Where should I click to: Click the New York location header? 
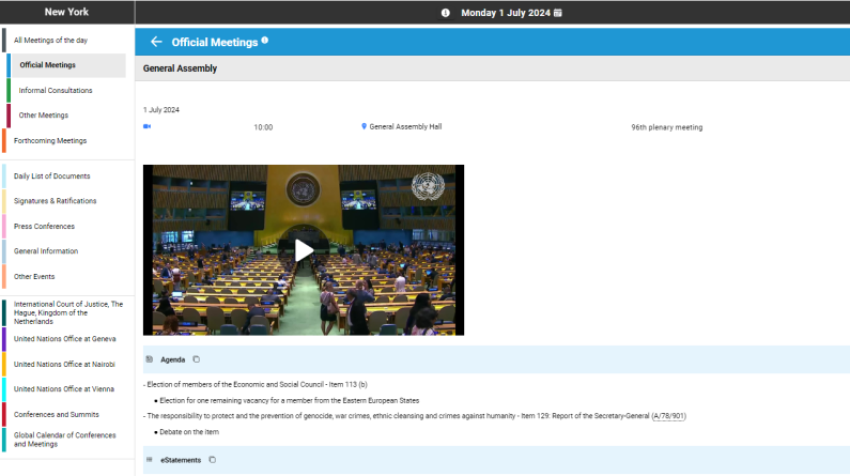67,12
